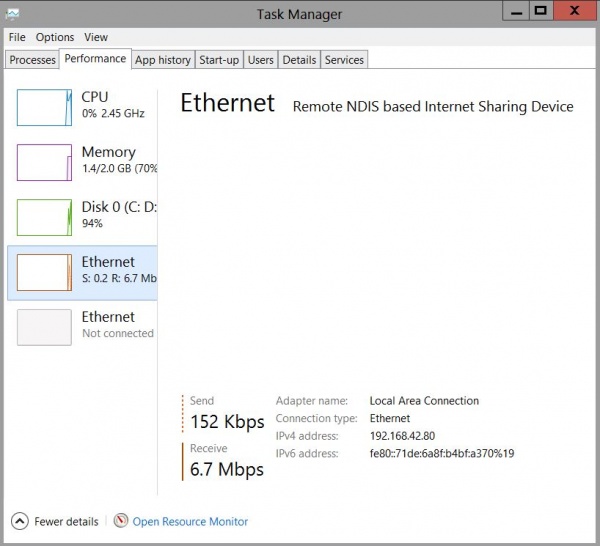
Task: Open the Disk 0 graph thumbnail
Action: (x=44, y=217)
